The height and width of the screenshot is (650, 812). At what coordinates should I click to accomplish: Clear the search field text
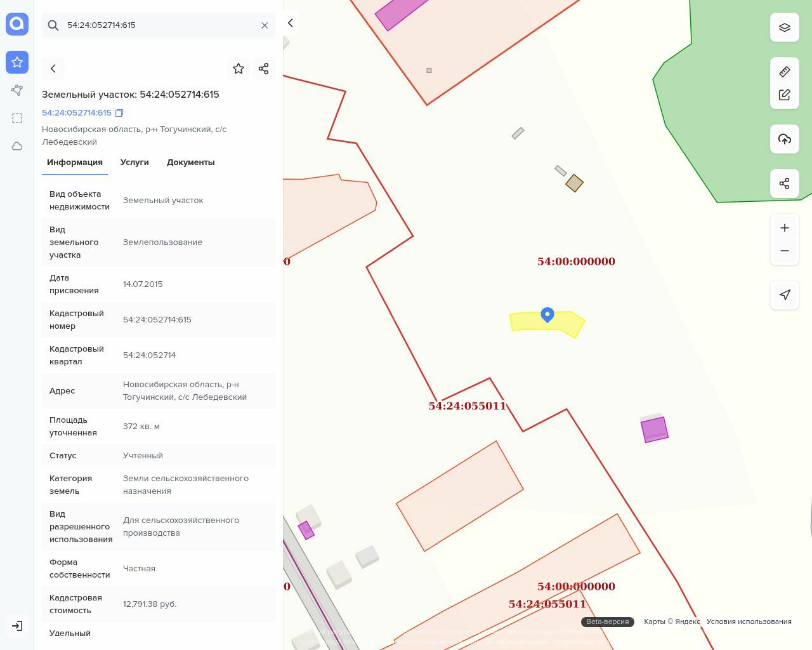tap(265, 25)
